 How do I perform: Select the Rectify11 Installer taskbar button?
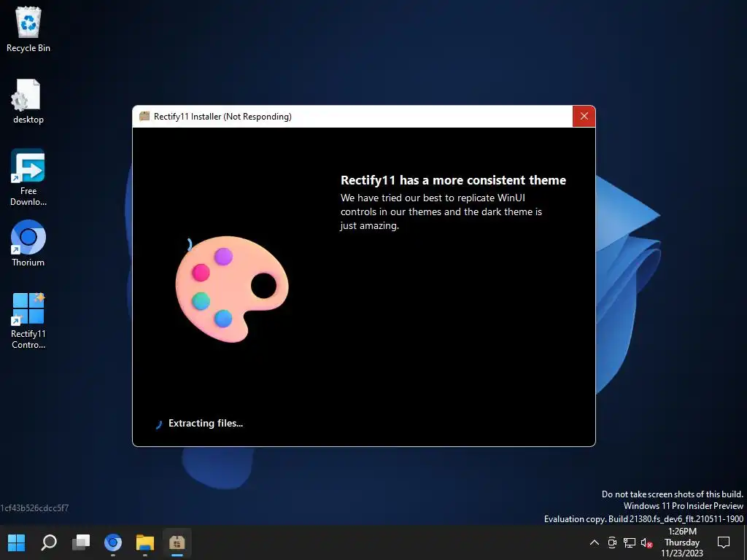coord(177,542)
